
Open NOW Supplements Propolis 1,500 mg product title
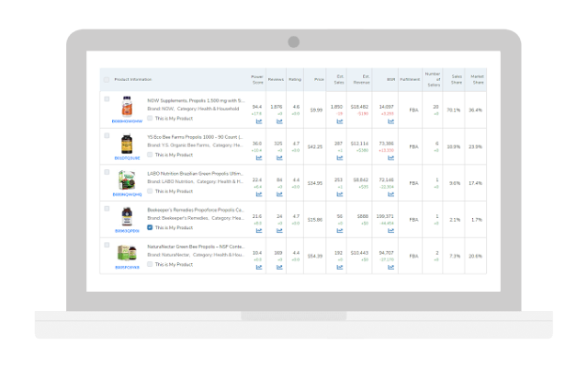pyautogui.click(x=195, y=100)
